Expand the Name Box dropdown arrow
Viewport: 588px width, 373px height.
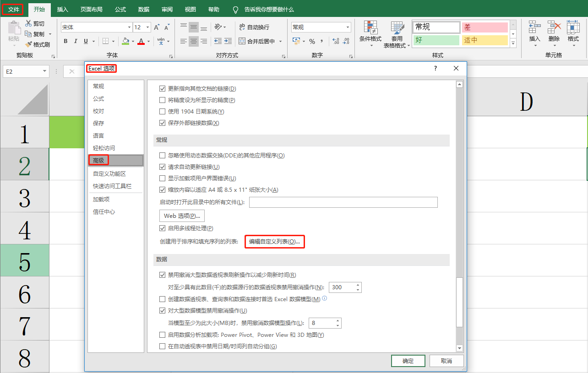(x=44, y=71)
